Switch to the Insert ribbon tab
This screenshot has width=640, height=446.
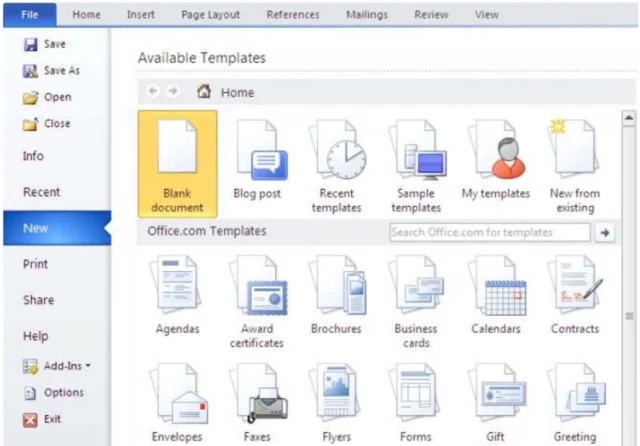click(x=141, y=15)
